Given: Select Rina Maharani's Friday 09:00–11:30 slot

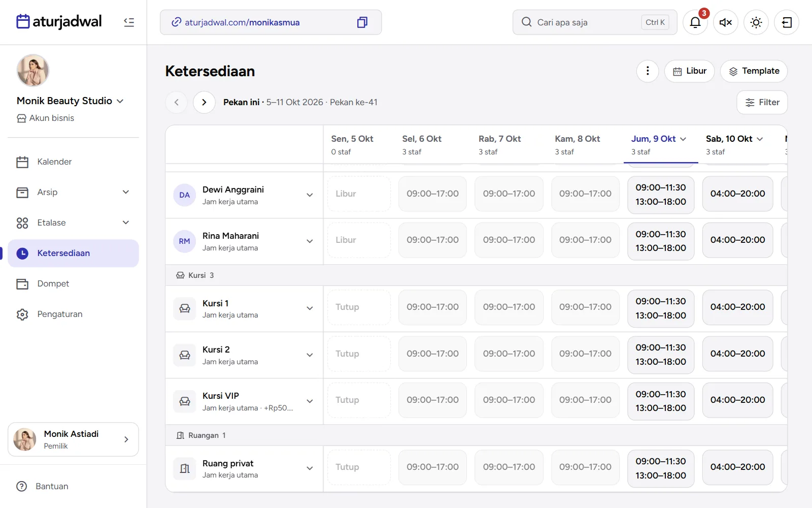Looking at the screenshot, I should point(661,234).
